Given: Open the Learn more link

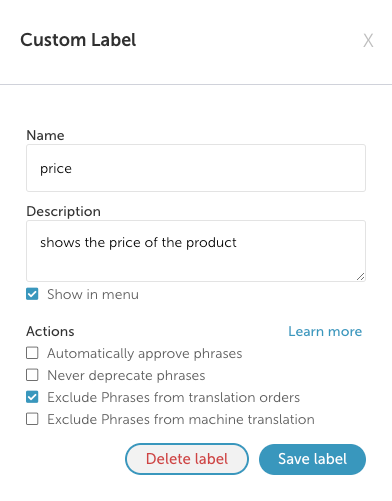Looking at the screenshot, I should point(325,331).
